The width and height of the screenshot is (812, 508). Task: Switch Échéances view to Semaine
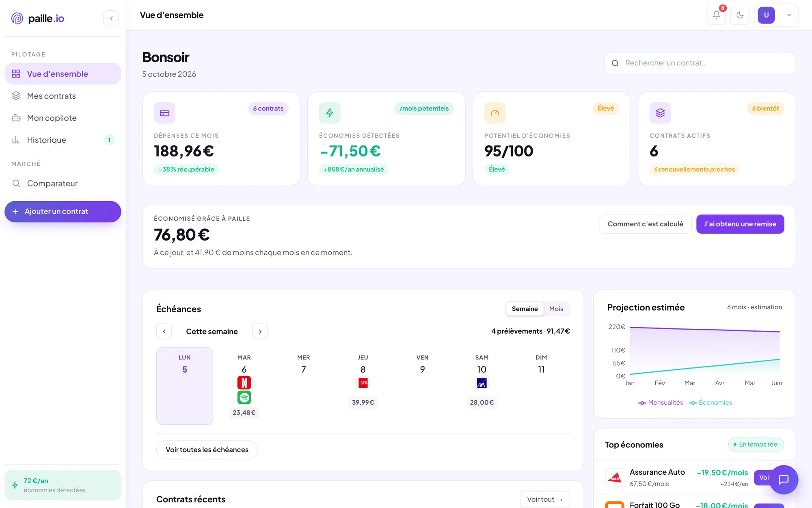pos(525,309)
